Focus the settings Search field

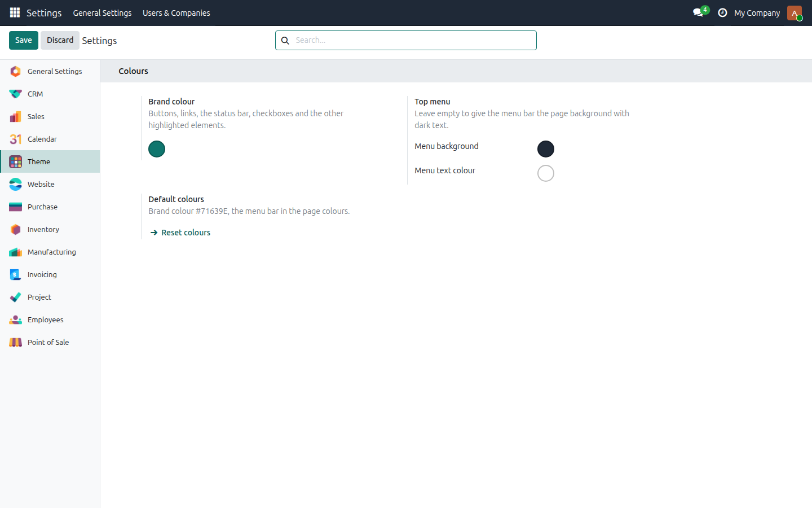pos(406,40)
